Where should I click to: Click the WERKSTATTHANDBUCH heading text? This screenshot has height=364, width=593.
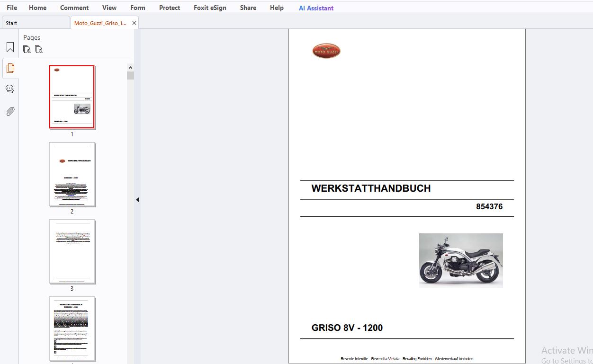(371, 188)
